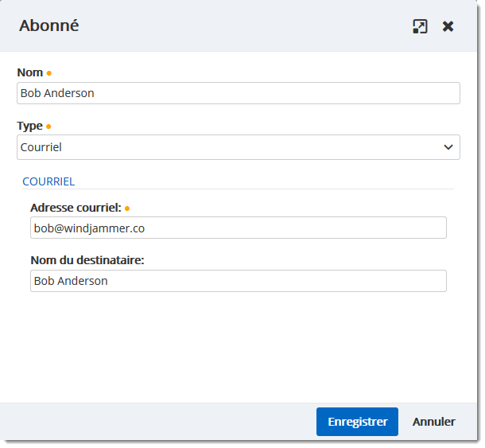485x448 pixels.
Task: Click the Nom field label
Action: [30, 73]
